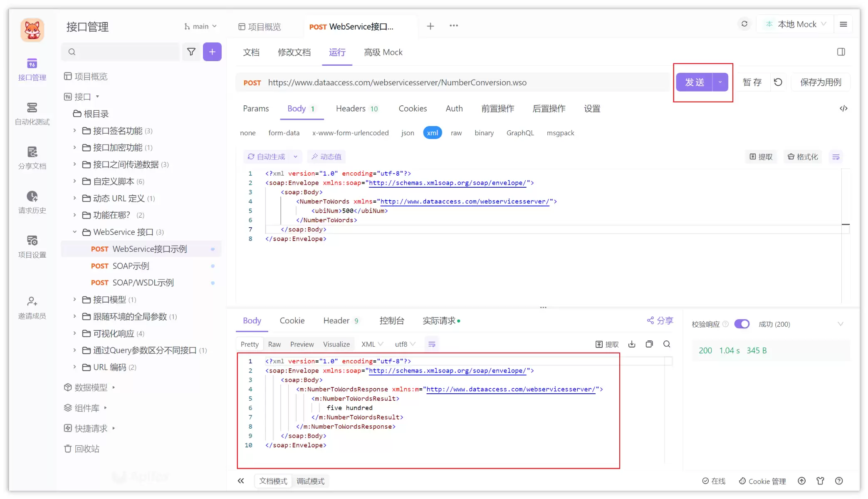The width and height of the screenshot is (868, 499).
Task: Open the main branch dropdown
Action: tap(200, 26)
